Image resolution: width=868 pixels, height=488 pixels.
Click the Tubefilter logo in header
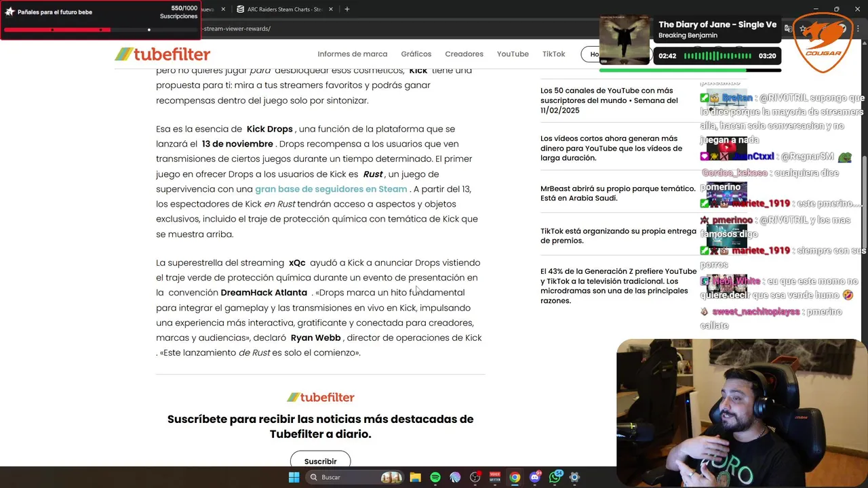(x=162, y=54)
